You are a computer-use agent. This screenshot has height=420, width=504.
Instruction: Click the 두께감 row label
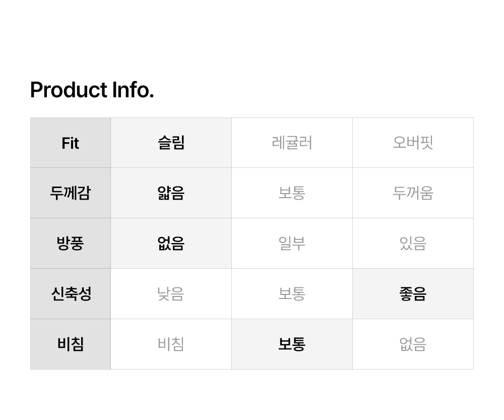(x=71, y=193)
